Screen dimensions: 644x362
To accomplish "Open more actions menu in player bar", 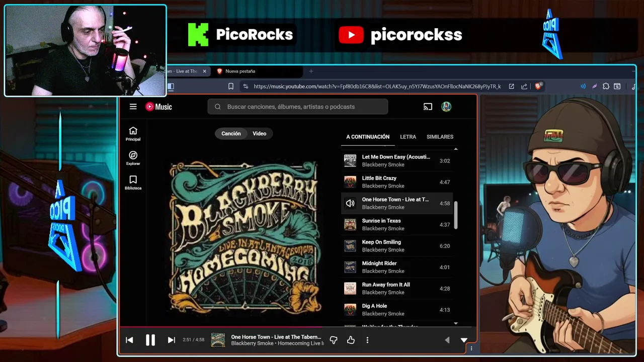I will (x=367, y=340).
